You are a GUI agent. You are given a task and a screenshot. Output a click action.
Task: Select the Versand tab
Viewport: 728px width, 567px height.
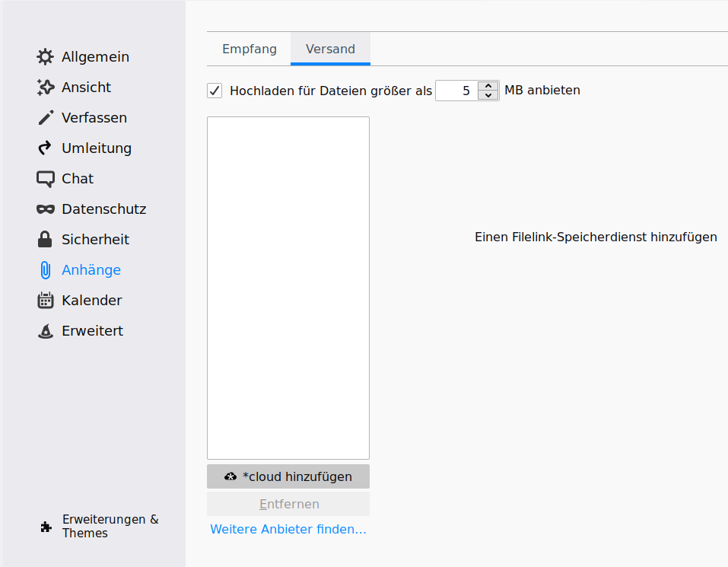330,49
